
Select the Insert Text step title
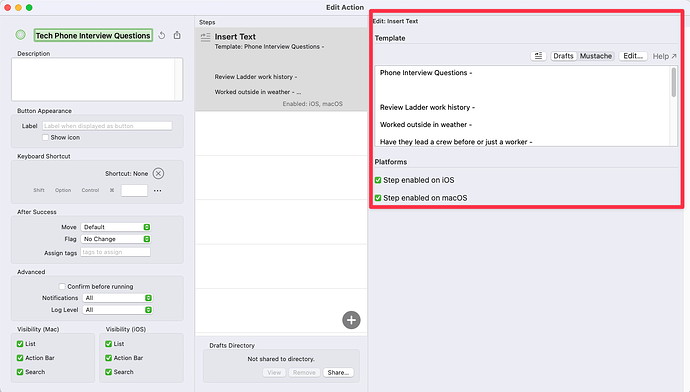tap(235, 37)
